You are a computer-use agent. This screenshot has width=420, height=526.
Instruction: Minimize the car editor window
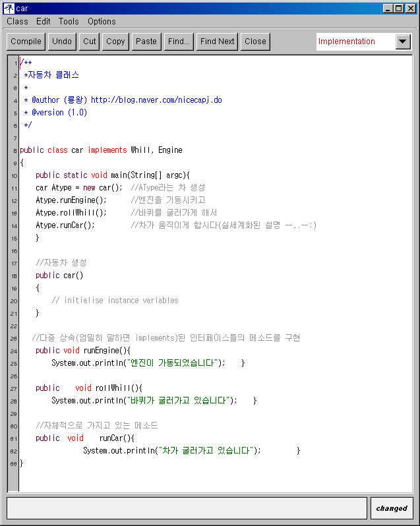(x=388, y=9)
